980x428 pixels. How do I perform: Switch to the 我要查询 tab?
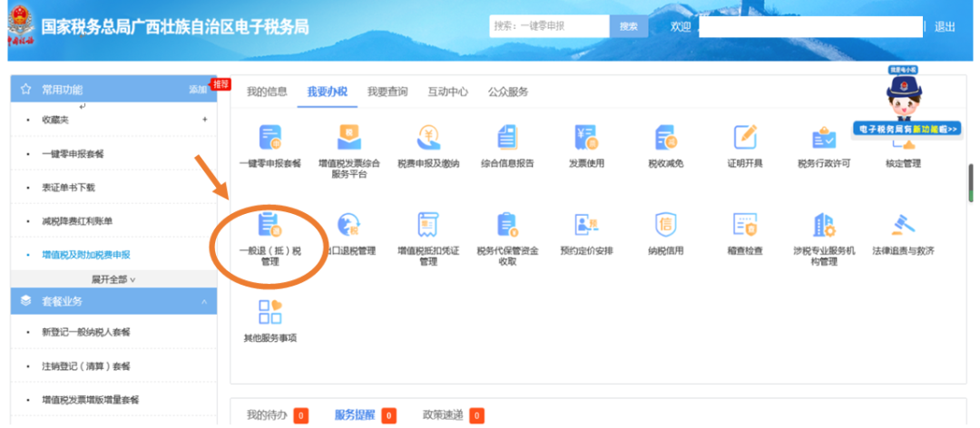[387, 92]
